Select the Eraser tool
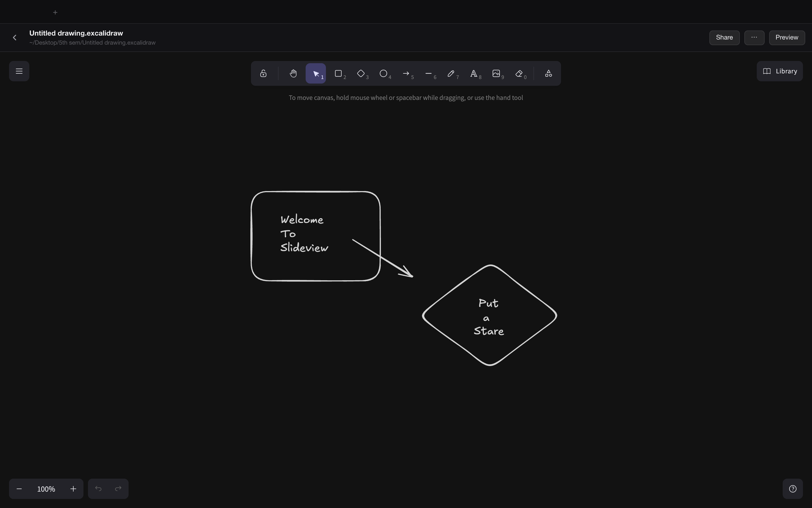Screen dimensions: 812x508 pyautogui.click(x=519, y=74)
